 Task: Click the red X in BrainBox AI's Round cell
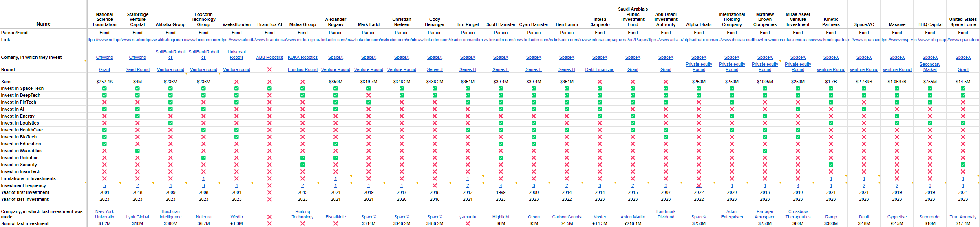pyautogui.click(x=269, y=69)
